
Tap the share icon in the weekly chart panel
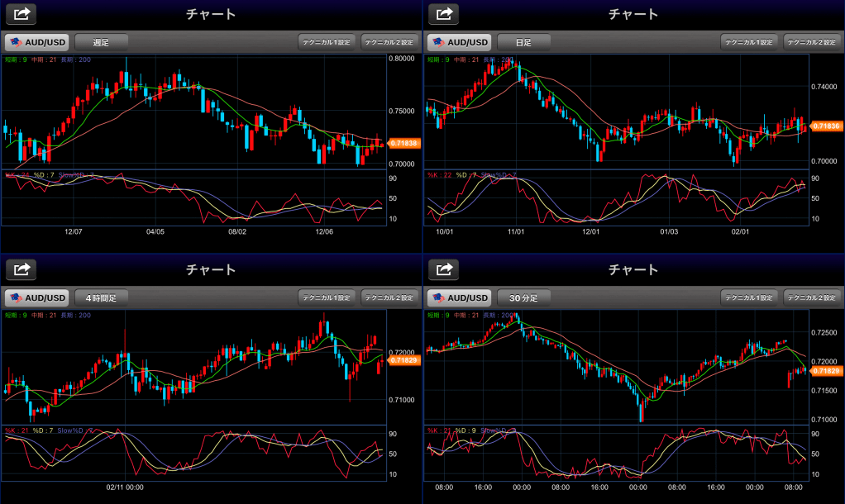click(x=22, y=14)
